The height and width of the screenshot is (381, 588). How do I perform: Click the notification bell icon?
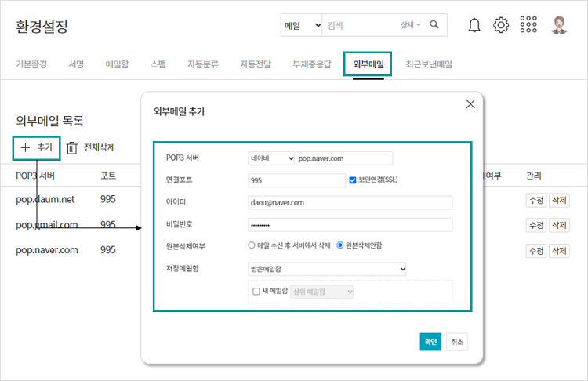tap(474, 25)
